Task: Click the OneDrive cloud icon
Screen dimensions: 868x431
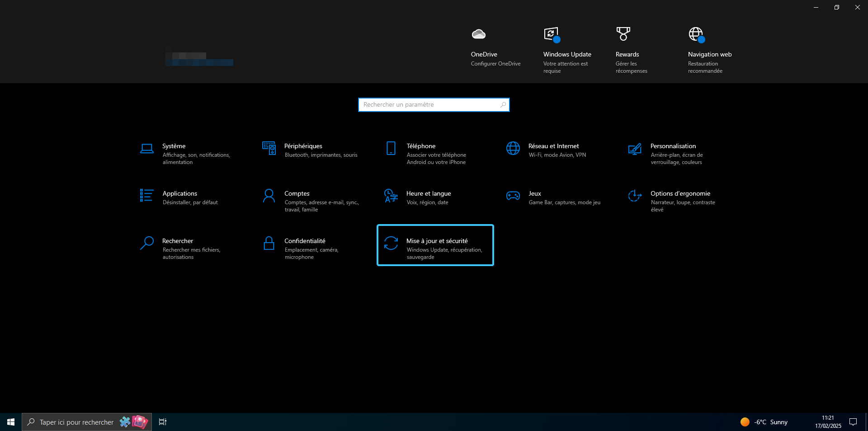Action: (x=479, y=34)
